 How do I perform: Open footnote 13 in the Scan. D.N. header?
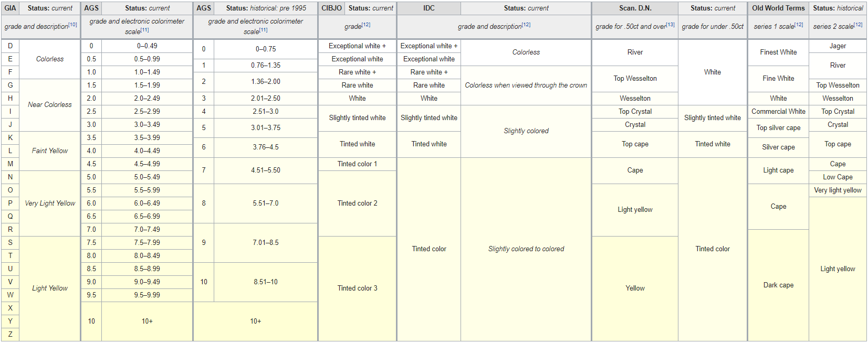click(x=670, y=25)
